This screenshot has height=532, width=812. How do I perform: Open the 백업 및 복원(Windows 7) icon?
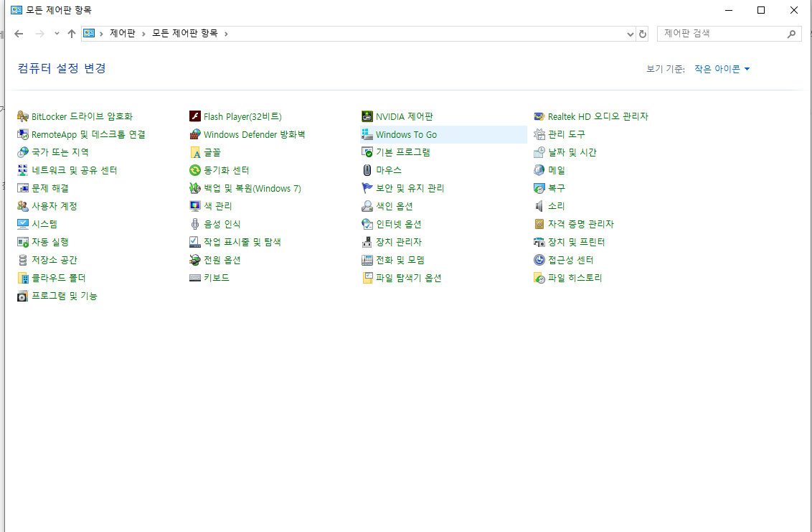tap(194, 188)
